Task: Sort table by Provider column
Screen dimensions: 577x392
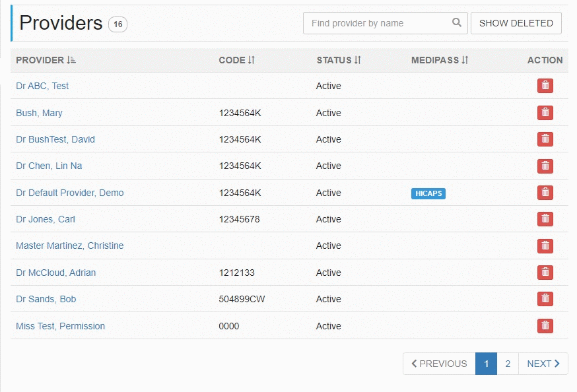Action: (x=46, y=60)
